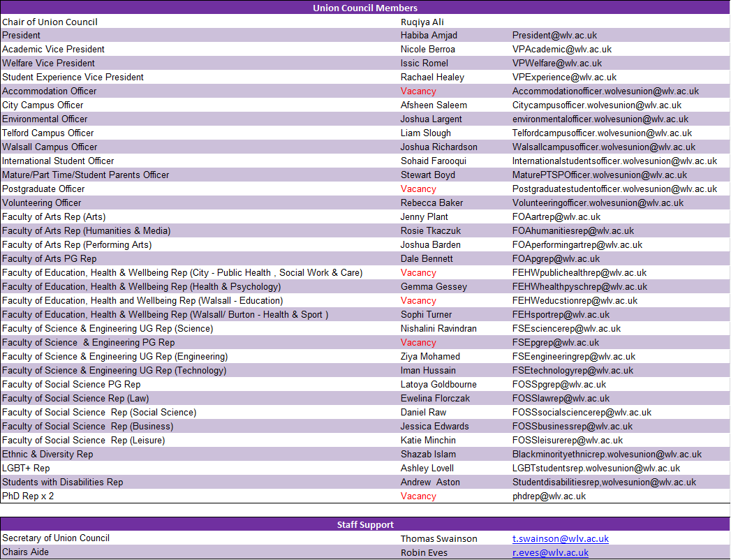Select the name Joshua Largent
This screenshot has width=731, height=560.
pos(431,119)
